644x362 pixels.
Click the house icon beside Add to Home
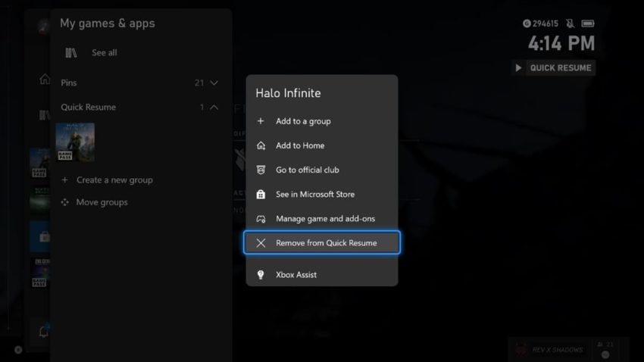pos(261,145)
